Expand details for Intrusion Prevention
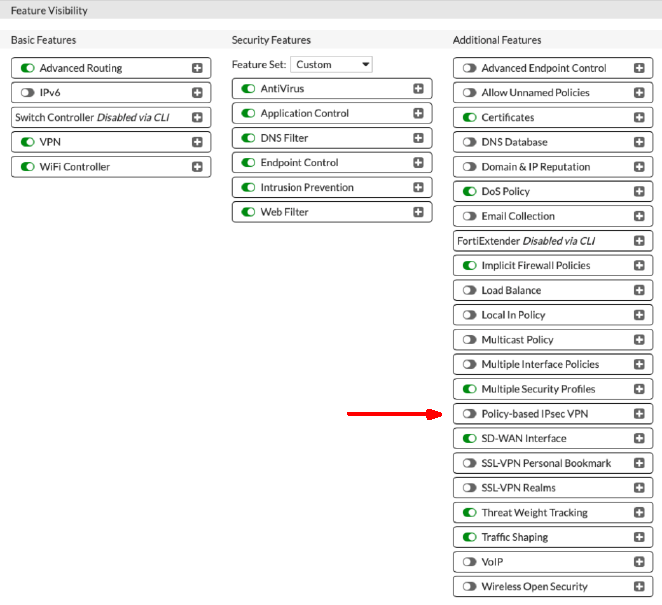The width and height of the screenshot is (662, 605). click(418, 188)
